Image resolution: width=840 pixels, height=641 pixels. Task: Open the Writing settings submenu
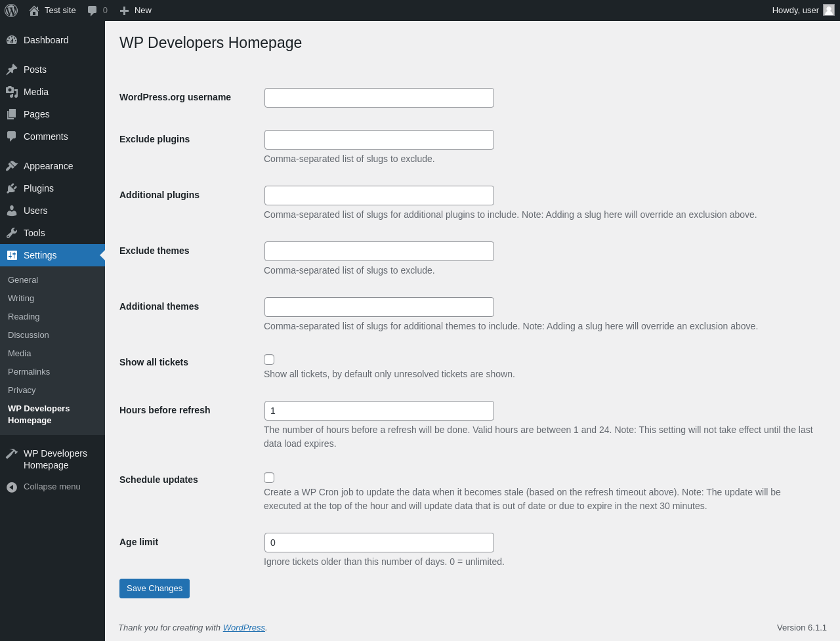pos(52,298)
